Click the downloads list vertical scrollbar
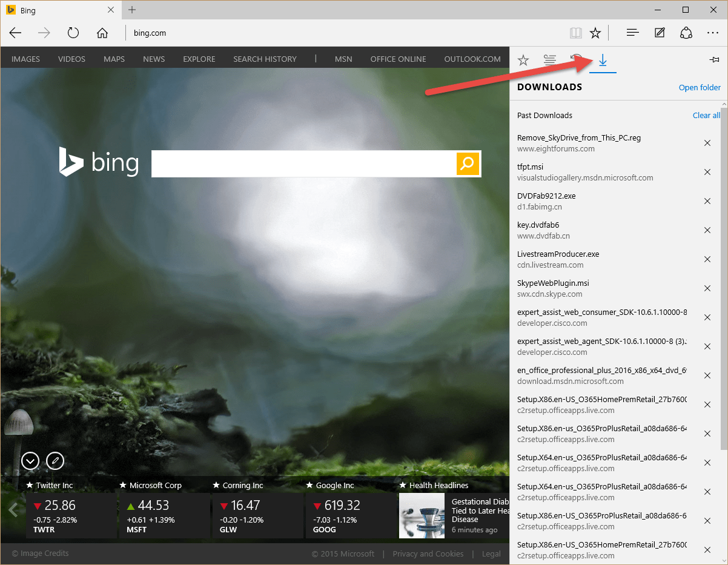 click(724, 280)
